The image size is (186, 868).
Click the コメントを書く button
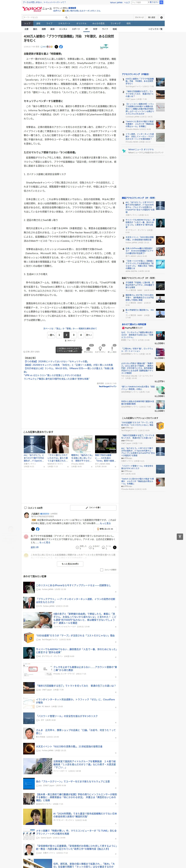(x=93, y=507)
